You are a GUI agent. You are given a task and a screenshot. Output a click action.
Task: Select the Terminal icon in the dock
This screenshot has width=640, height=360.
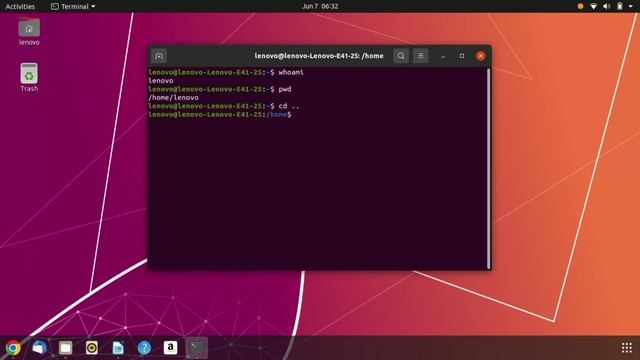pos(197,348)
